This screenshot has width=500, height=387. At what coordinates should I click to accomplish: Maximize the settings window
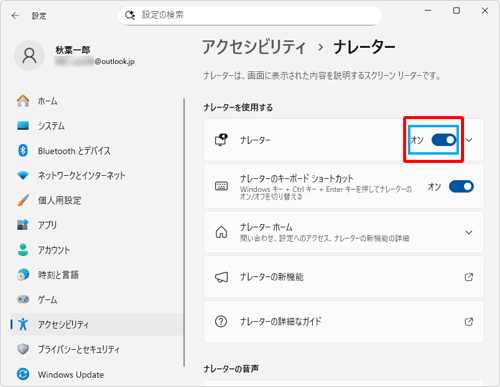tap(456, 11)
